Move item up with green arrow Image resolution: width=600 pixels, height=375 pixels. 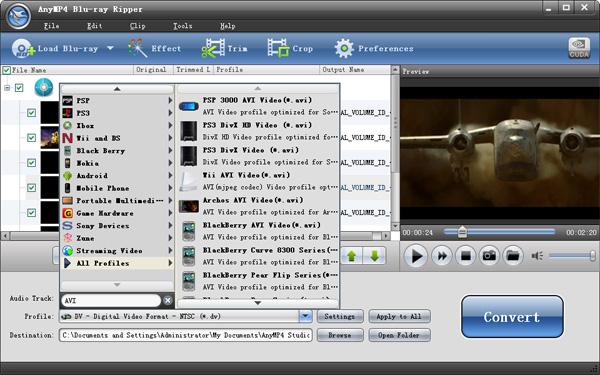pyautogui.click(x=352, y=256)
